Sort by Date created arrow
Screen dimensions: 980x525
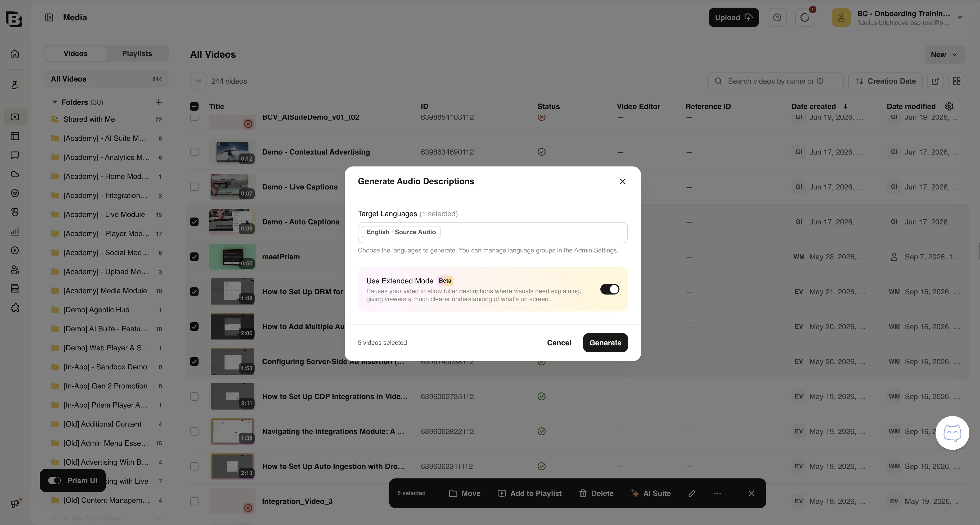845,106
